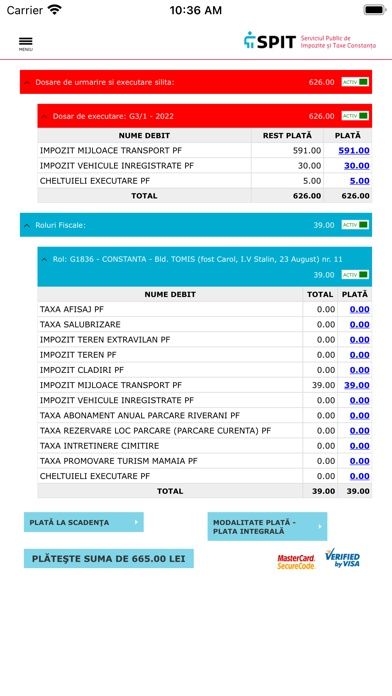Tap the 10:36 AM clock

(195, 10)
